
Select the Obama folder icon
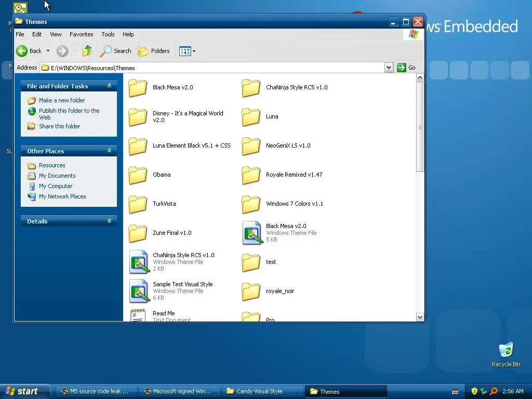(138, 175)
